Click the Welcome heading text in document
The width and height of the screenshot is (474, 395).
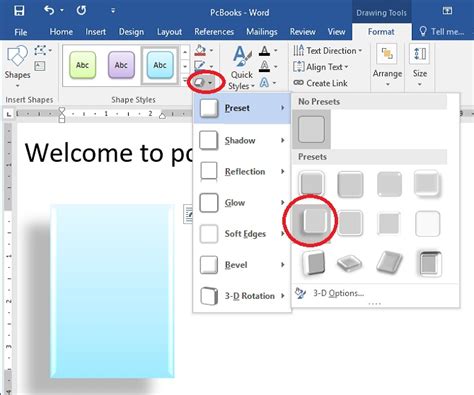tap(109, 153)
